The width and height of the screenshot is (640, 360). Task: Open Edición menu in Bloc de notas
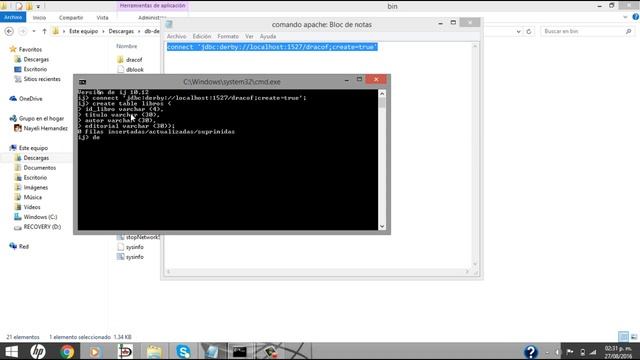coord(202,36)
